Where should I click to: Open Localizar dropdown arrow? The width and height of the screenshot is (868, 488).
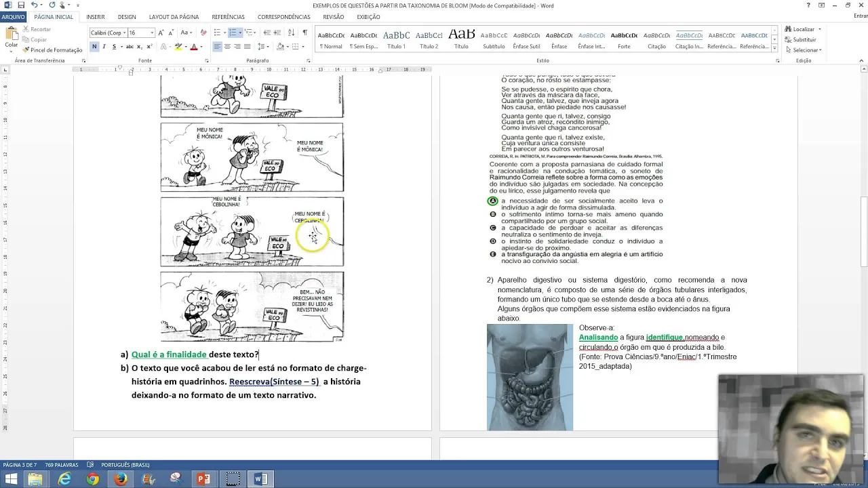820,29
